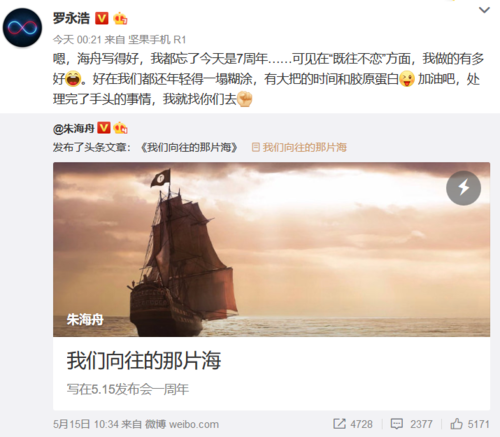
Task: Click the comment bubble icon
Action: 397,424
